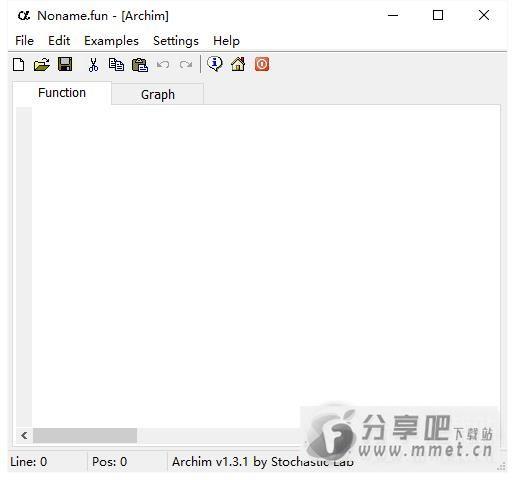
Task: Open the Settings menu
Action: 176,41
